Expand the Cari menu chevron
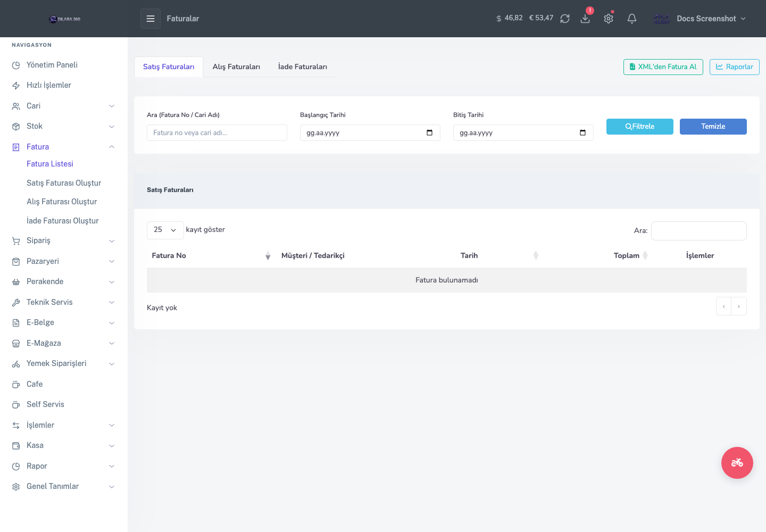766x532 pixels. 112,106
